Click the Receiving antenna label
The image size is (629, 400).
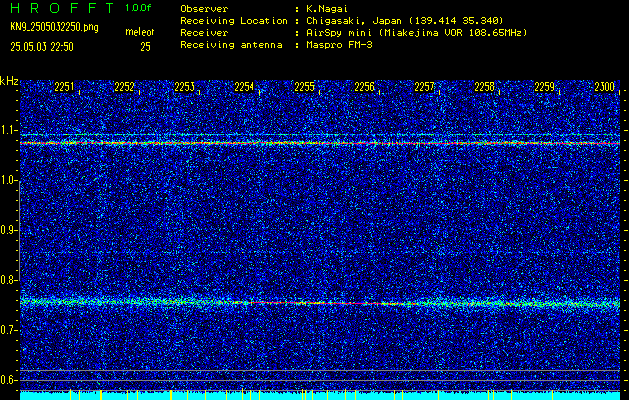click(231, 45)
